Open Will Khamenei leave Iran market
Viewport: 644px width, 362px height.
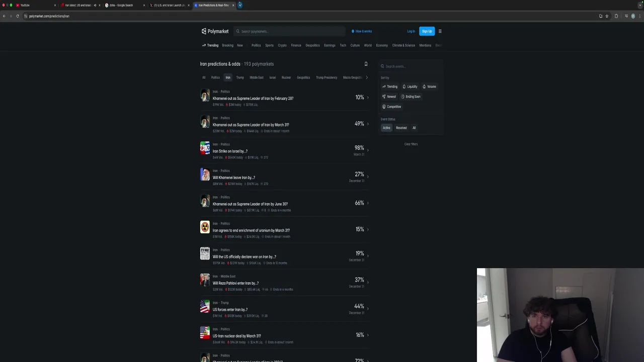tap(234, 177)
